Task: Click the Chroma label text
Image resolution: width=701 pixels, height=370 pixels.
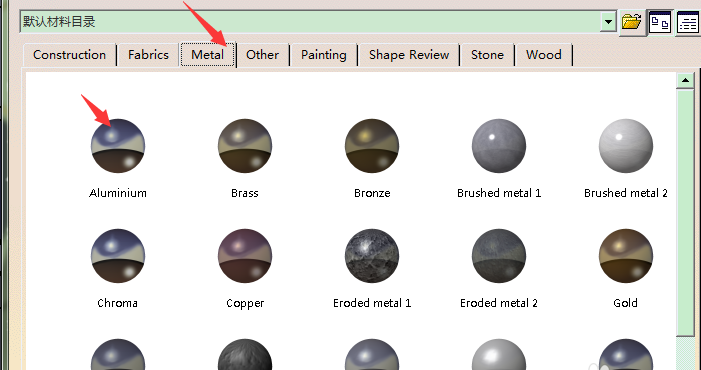Action: 118,303
